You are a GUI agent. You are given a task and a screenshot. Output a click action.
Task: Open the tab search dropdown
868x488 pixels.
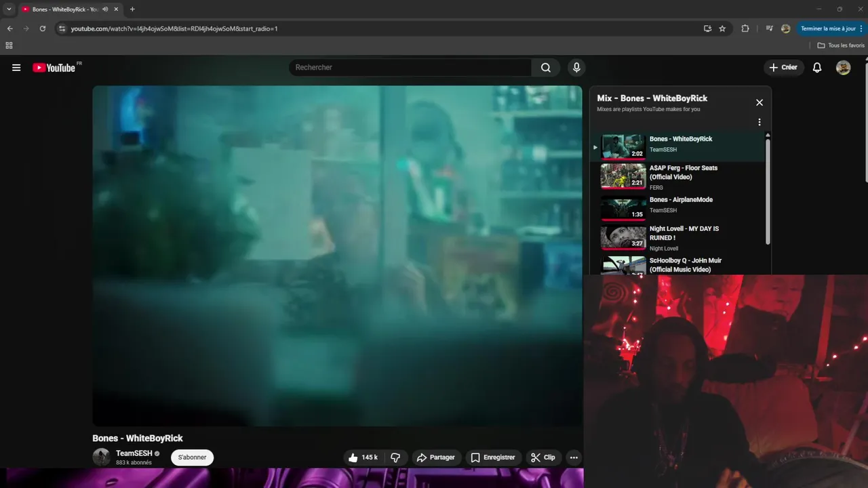(9, 9)
